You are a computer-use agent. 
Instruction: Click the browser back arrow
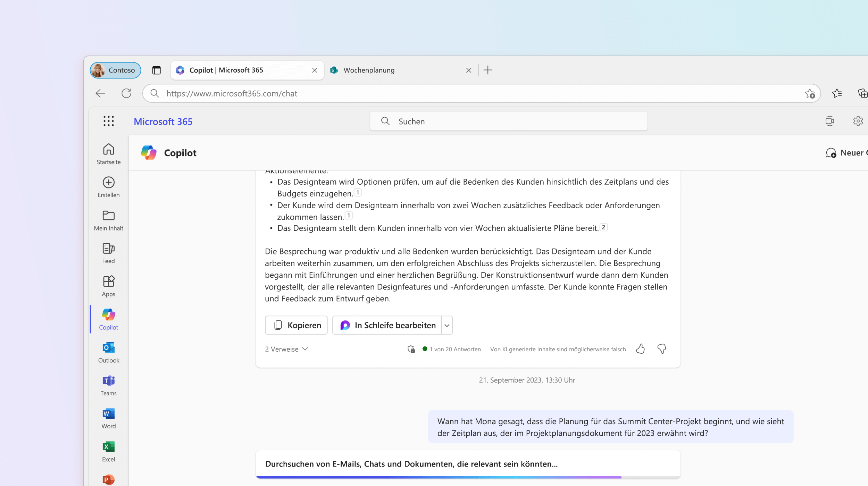pyautogui.click(x=100, y=93)
